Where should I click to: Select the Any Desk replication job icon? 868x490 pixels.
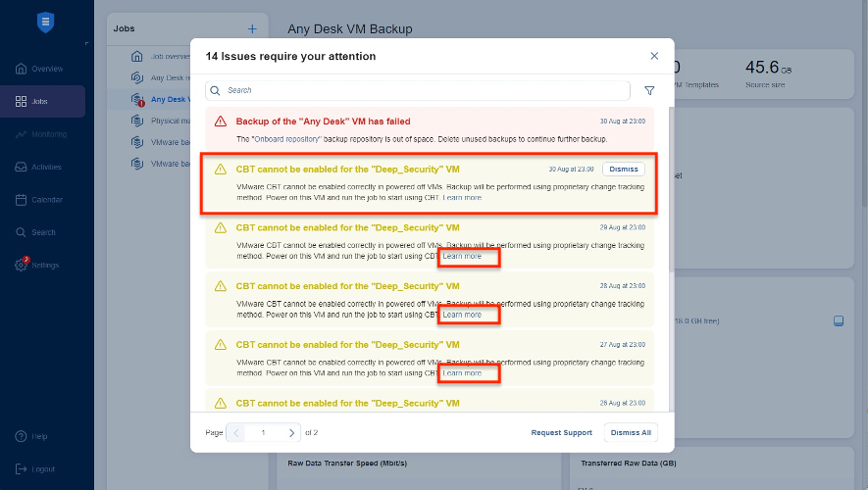pos(136,78)
